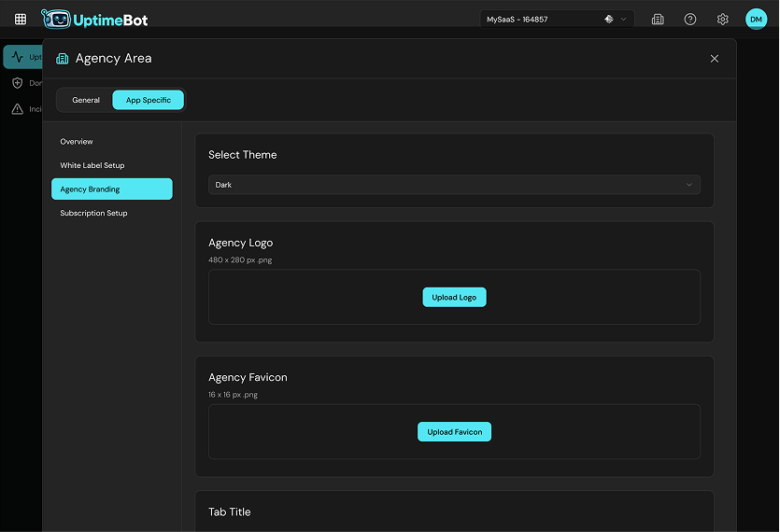Click the Upload Favicon button
Viewport: 780px width, 532px height.
[454, 432]
